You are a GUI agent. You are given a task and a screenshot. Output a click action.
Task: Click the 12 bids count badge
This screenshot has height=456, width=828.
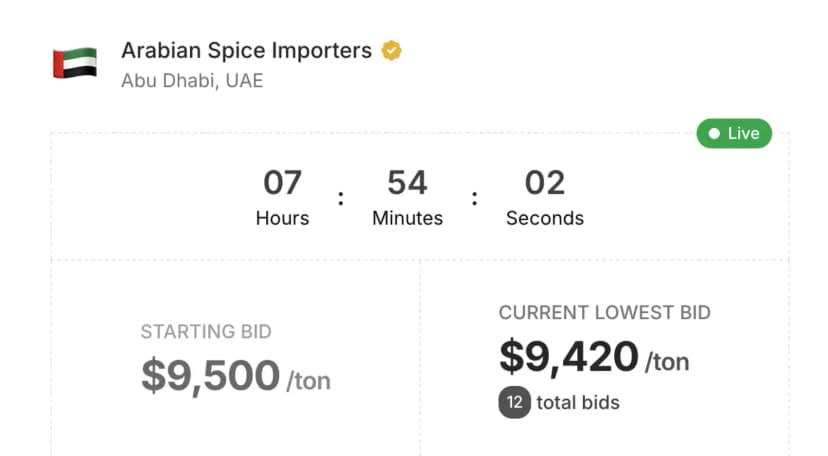pyautogui.click(x=515, y=403)
